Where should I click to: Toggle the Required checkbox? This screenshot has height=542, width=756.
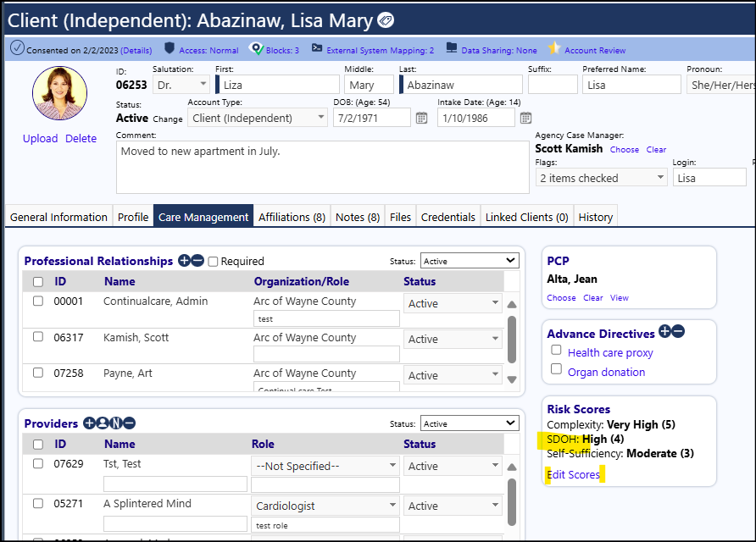coord(213,262)
